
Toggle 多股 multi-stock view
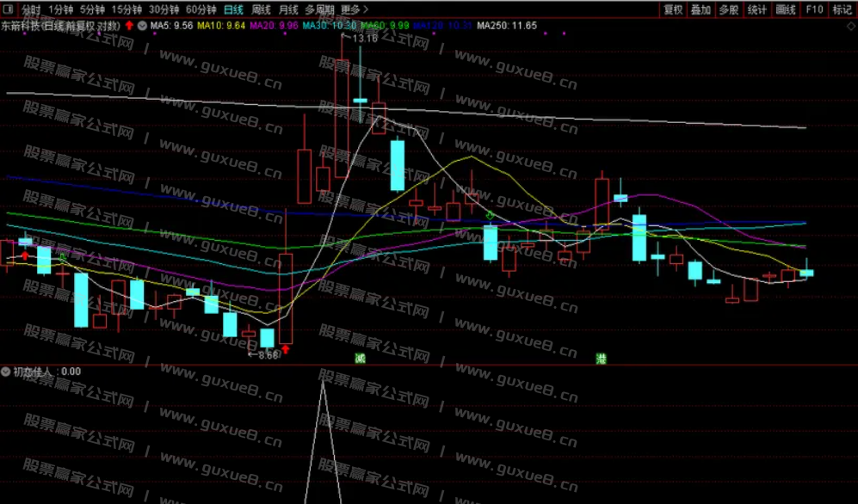click(x=729, y=9)
